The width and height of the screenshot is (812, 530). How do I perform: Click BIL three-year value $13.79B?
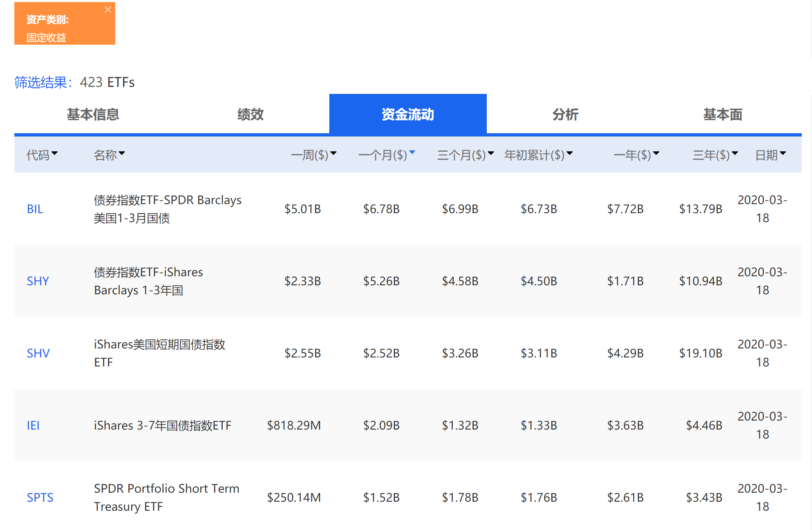coord(701,209)
